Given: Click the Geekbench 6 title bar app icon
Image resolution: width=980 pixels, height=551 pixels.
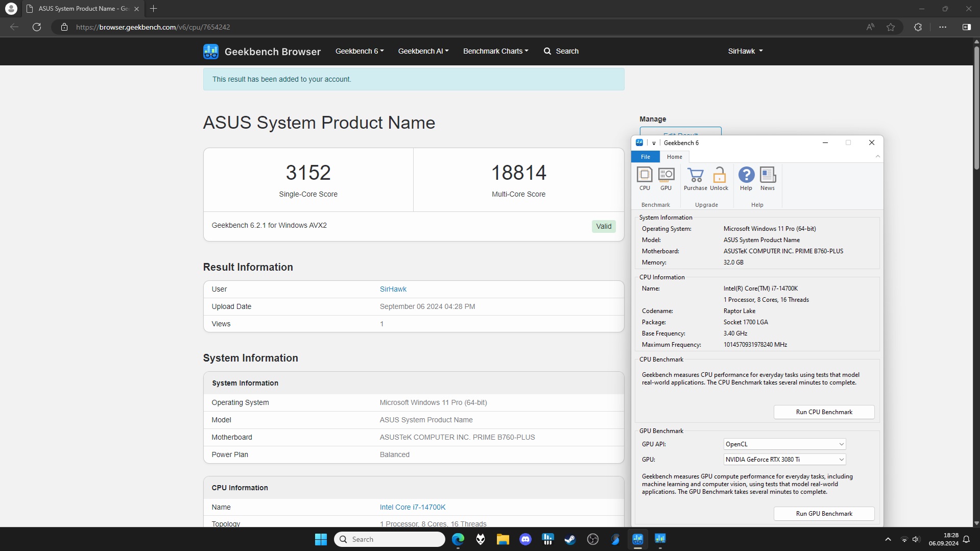Looking at the screenshot, I should [639, 142].
